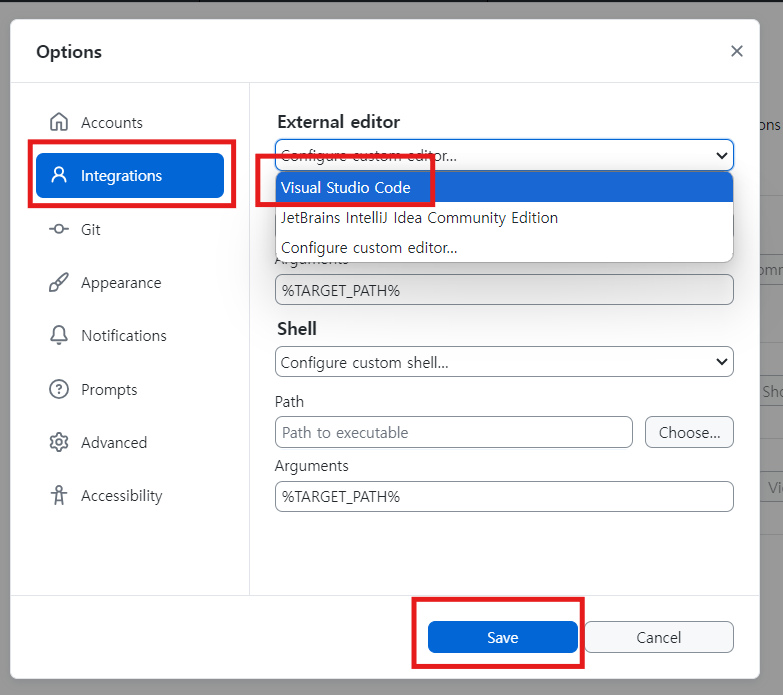783x695 pixels.
Task: Open the Shell dropdown
Action: pyautogui.click(x=504, y=362)
